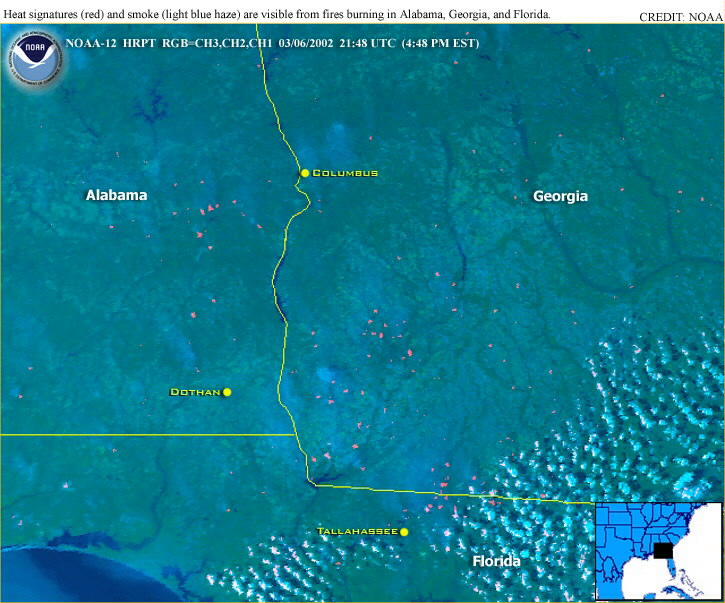Click the Dothan city marker dot
This screenshot has height=603, width=725.
227,392
